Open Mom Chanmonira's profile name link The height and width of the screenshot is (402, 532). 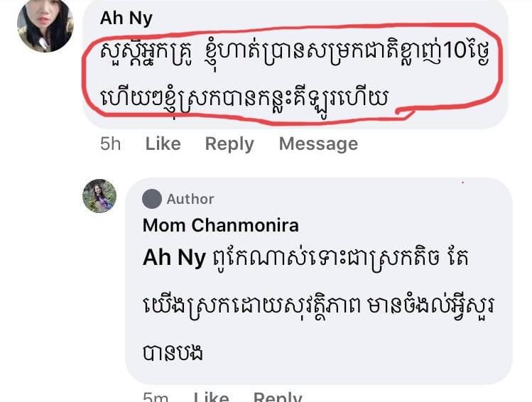(x=220, y=226)
